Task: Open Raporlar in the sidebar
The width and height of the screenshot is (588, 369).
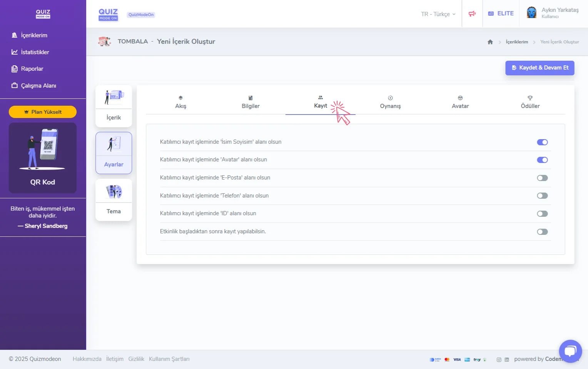Action: tap(32, 69)
